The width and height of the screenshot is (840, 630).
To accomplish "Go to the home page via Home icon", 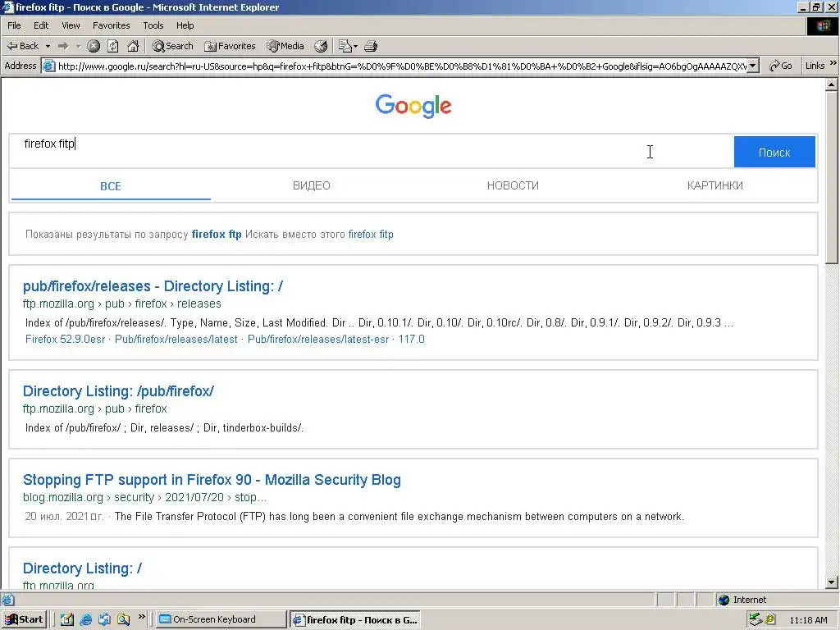I will click(x=133, y=46).
